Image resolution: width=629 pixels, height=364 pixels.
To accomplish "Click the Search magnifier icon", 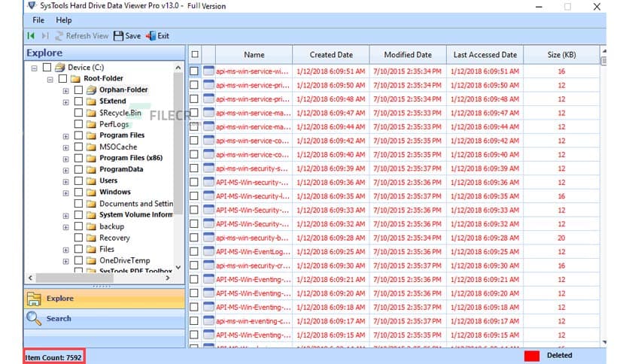I will pyautogui.click(x=34, y=318).
